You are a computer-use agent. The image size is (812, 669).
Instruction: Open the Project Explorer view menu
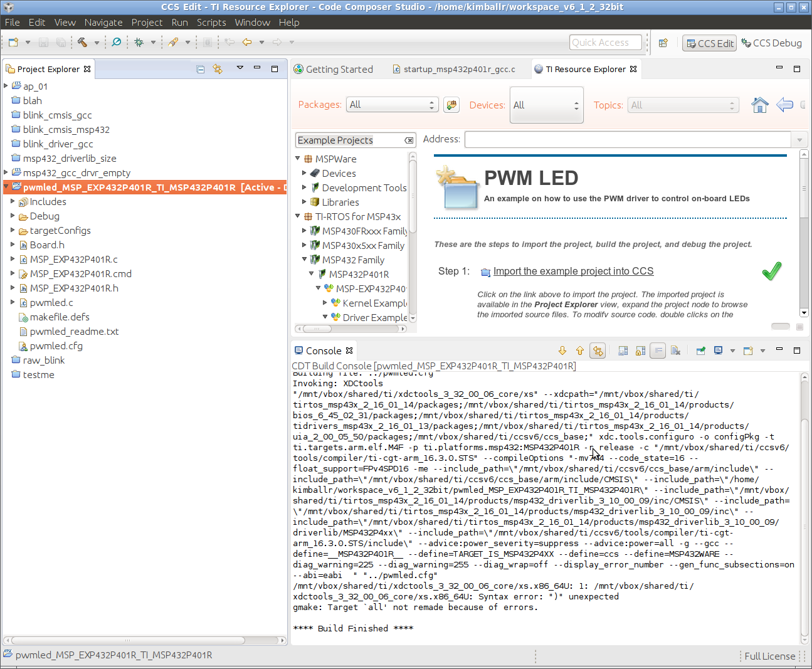[240, 68]
